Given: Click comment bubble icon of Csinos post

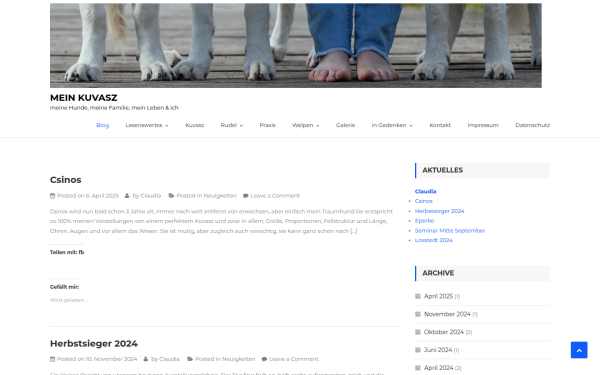Looking at the screenshot, I should click(246, 196).
